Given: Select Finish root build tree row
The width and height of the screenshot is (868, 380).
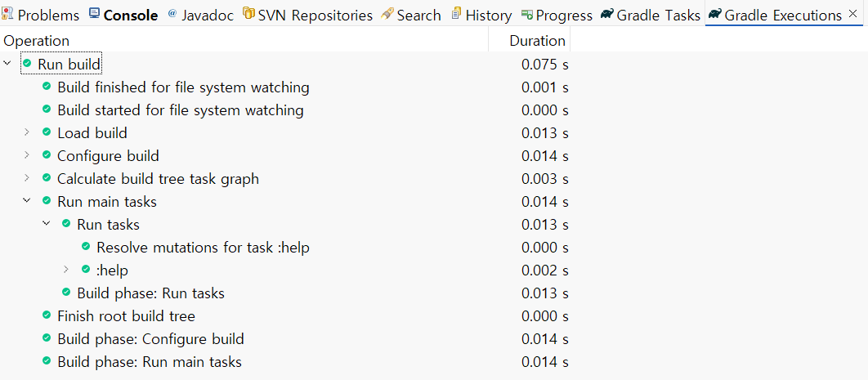Looking at the screenshot, I should [x=126, y=315].
